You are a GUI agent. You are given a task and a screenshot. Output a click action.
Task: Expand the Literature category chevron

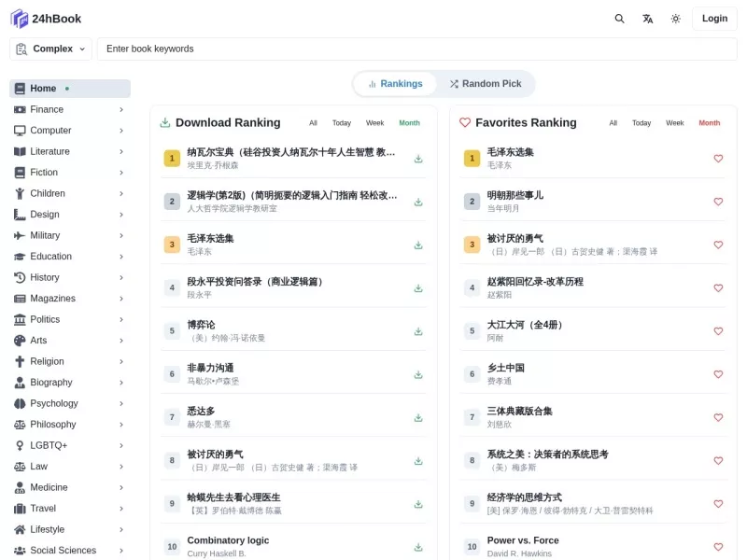(121, 151)
